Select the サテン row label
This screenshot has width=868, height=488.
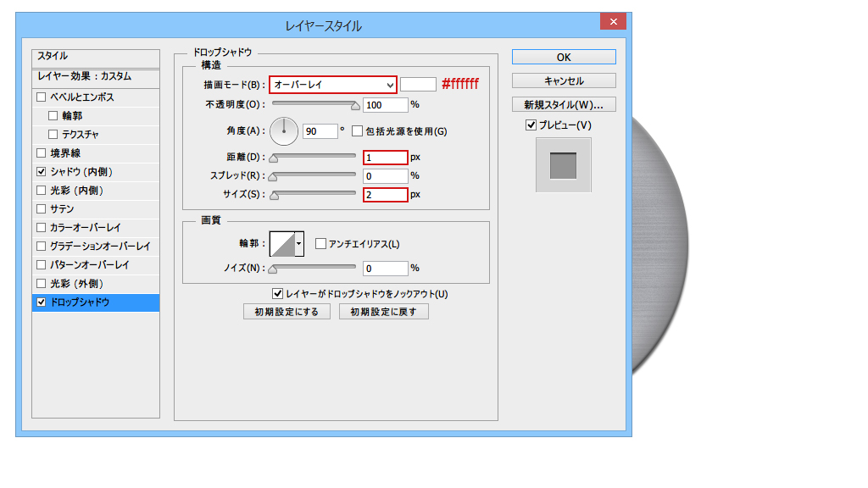(62, 208)
